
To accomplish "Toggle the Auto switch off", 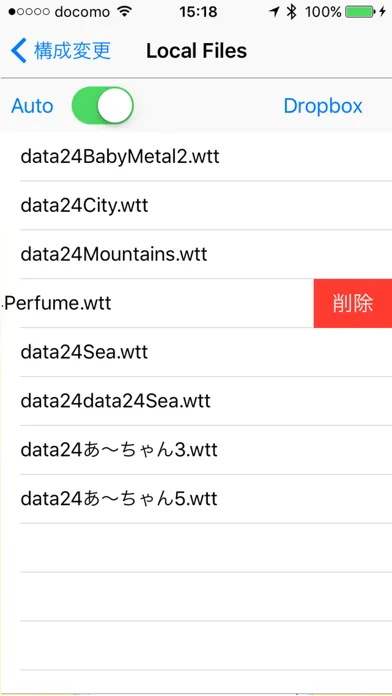I will point(103,106).
